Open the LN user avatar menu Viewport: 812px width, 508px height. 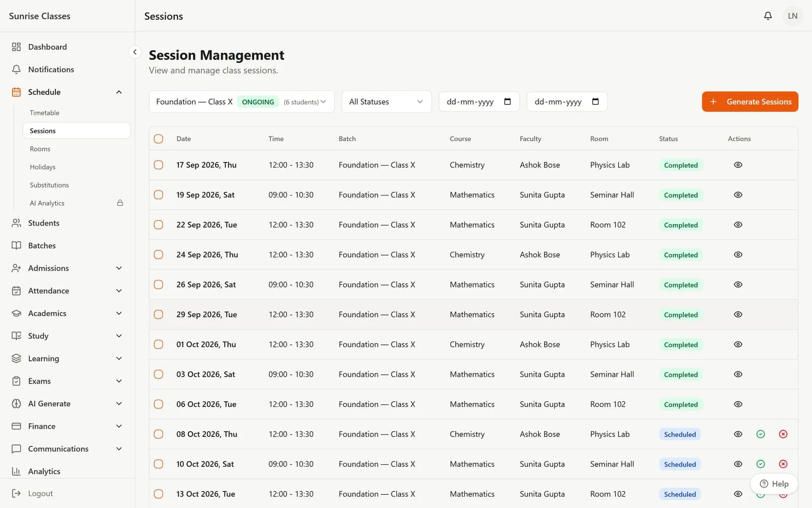tap(792, 16)
